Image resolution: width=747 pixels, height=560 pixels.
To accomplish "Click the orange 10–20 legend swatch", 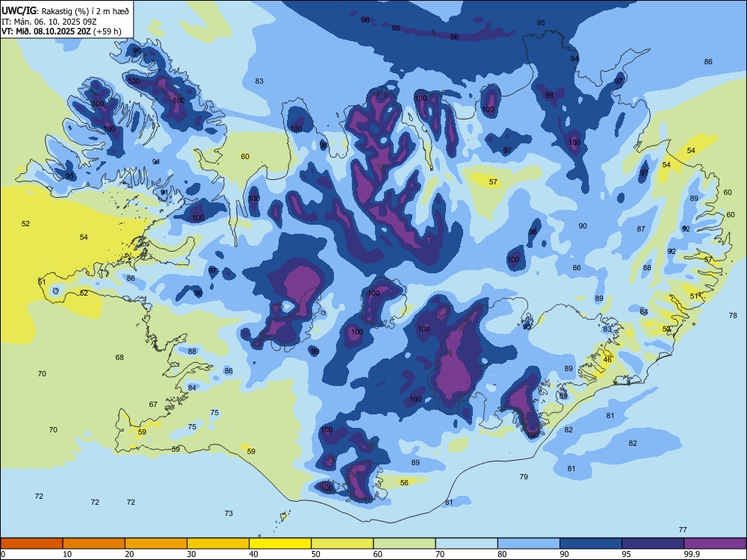I will (x=94, y=544).
